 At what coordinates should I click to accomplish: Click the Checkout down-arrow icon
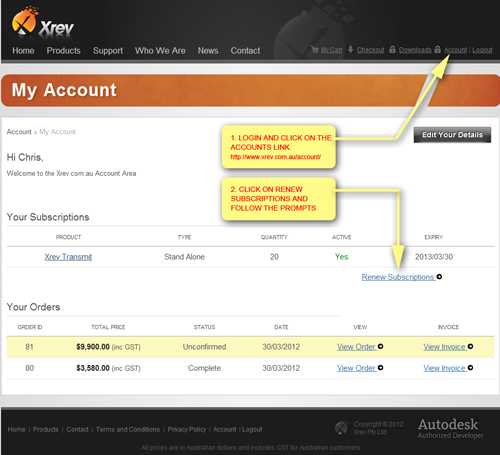tap(350, 50)
